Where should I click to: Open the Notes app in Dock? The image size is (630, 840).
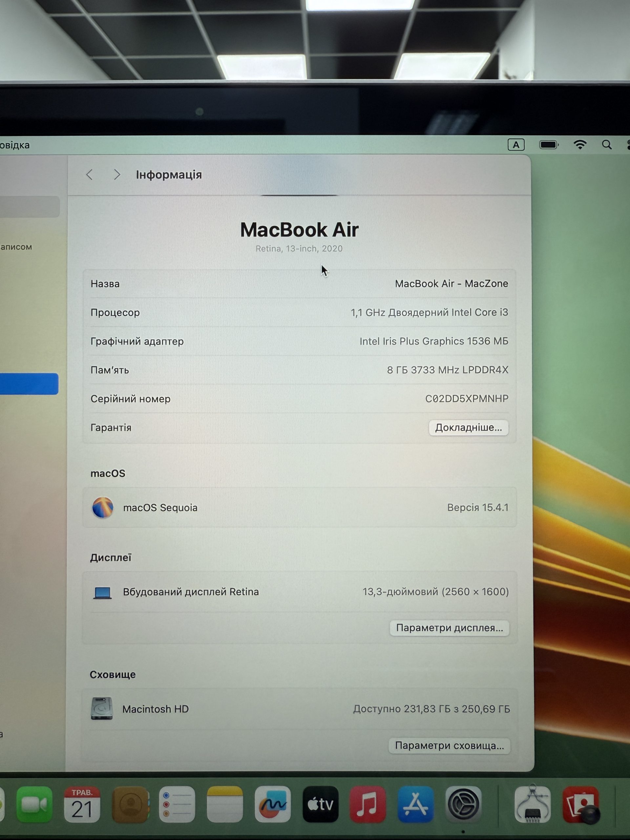coord(225,804)
